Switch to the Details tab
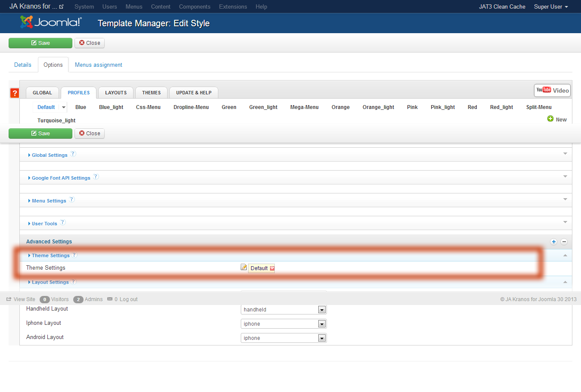The width and height of the screenshot is (581, 392). tap(23, 65)
